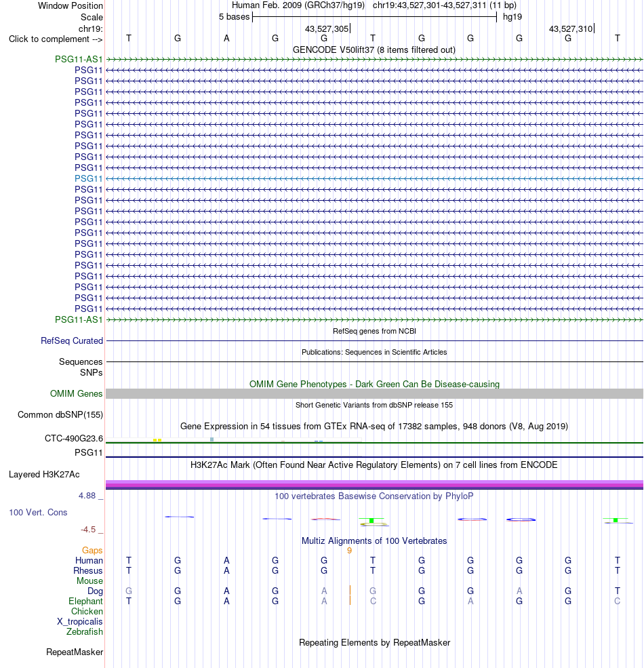Image resolution: width=644 pixels, height=668 pixels.
Task: Open the 'RefSeq genes from NCBI' track title
Action: [x=374, y=331]
